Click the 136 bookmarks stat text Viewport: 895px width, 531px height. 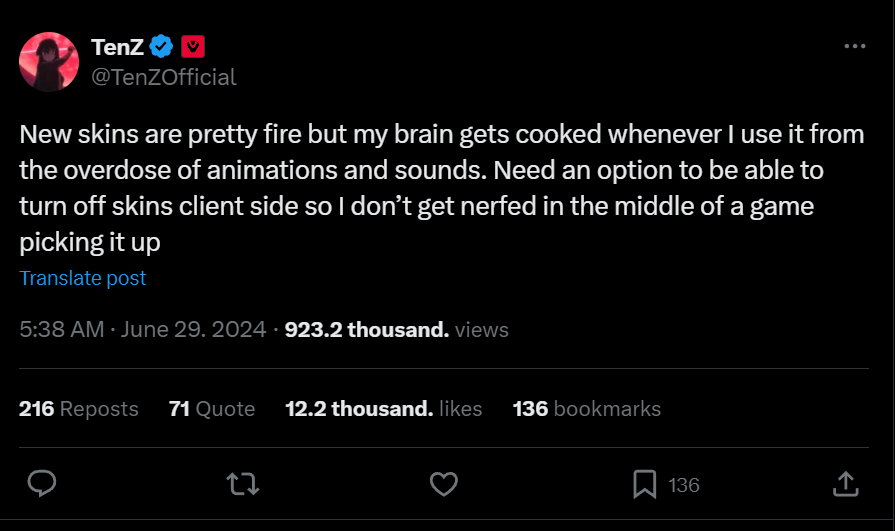(586, 408)
